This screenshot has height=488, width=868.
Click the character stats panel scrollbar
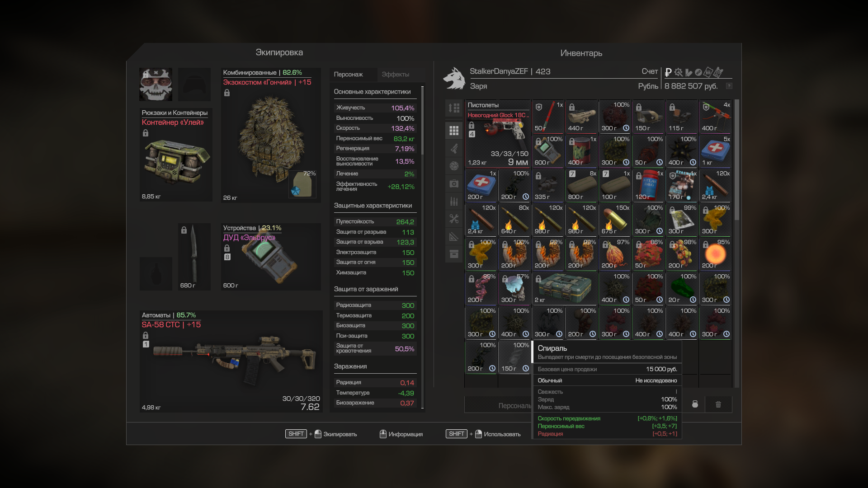coord(423,121)
